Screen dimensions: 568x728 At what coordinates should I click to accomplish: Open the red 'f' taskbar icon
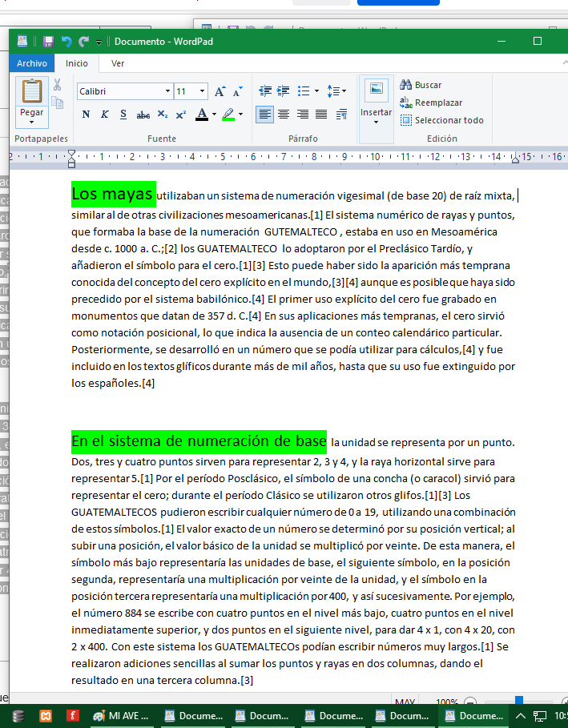tap(72, 716)
